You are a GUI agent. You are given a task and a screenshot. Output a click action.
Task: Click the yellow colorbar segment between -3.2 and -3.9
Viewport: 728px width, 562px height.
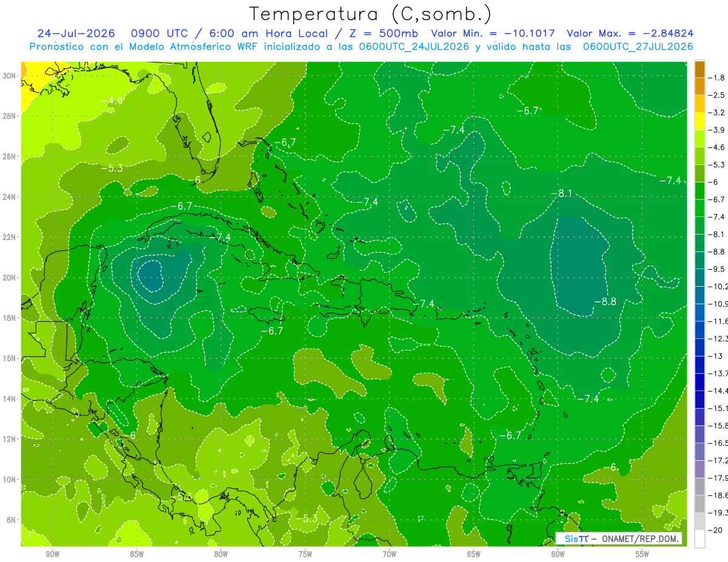(x=699, y=121)
